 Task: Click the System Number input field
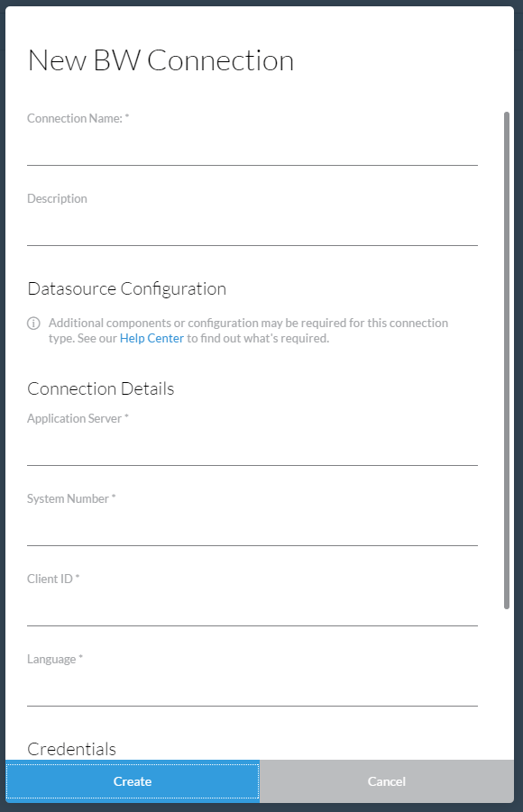(252, 529)
